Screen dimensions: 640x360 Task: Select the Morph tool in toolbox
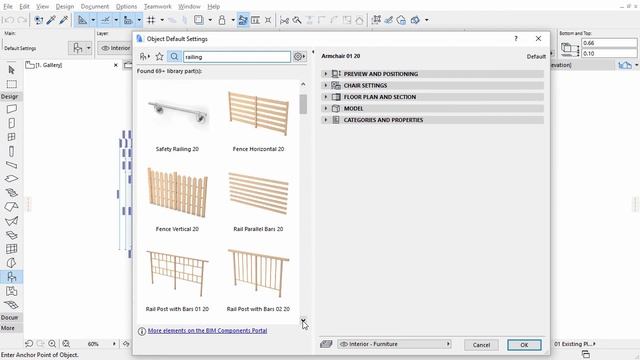[11, 263]
